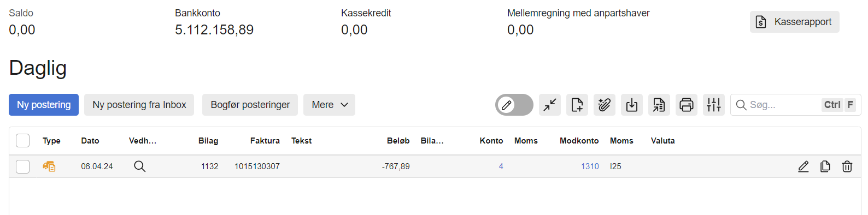
Task: Sort the table by Dato column
Action: 90,141
